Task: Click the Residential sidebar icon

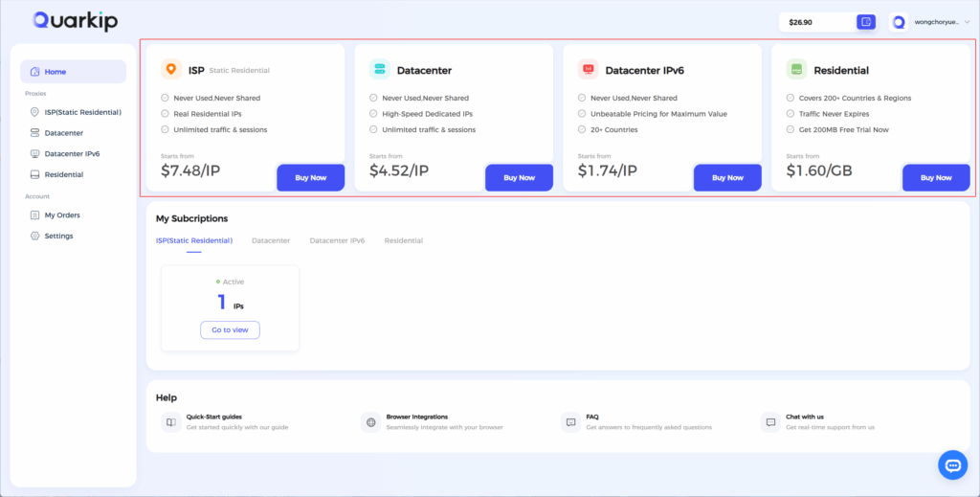Action: pos(35,174)
